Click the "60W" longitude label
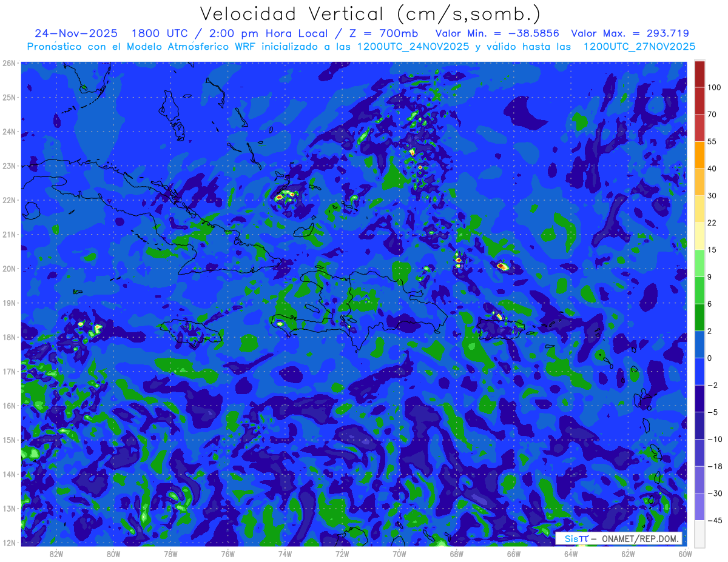This screenshot has width=728, height=562. click(685, 554)
